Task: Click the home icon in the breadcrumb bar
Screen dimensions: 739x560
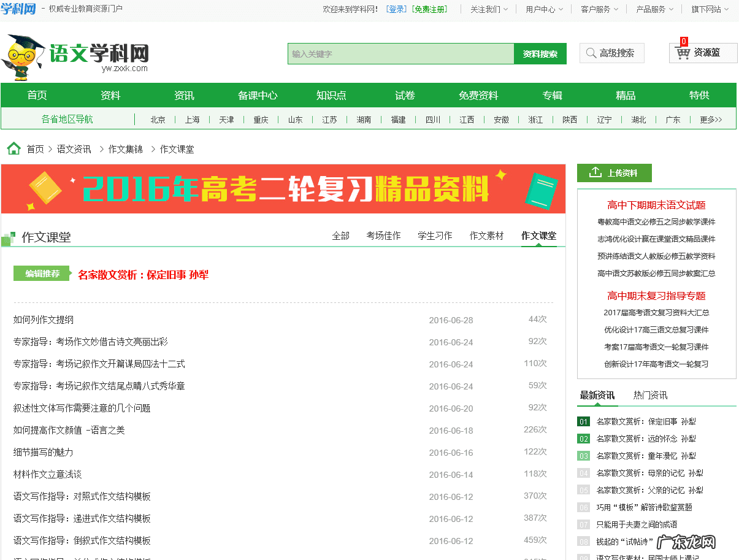Action: click(x=13, y=148)
